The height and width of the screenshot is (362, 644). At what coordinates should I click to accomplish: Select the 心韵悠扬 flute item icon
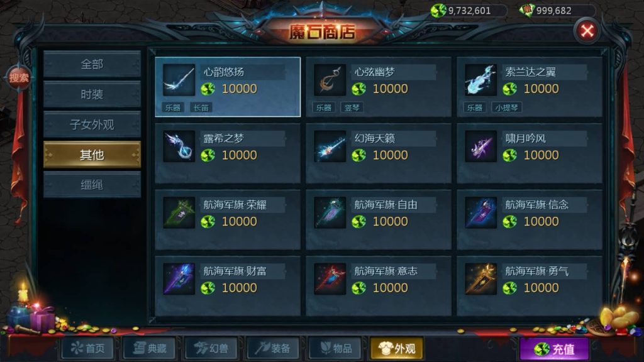point(179,80)
